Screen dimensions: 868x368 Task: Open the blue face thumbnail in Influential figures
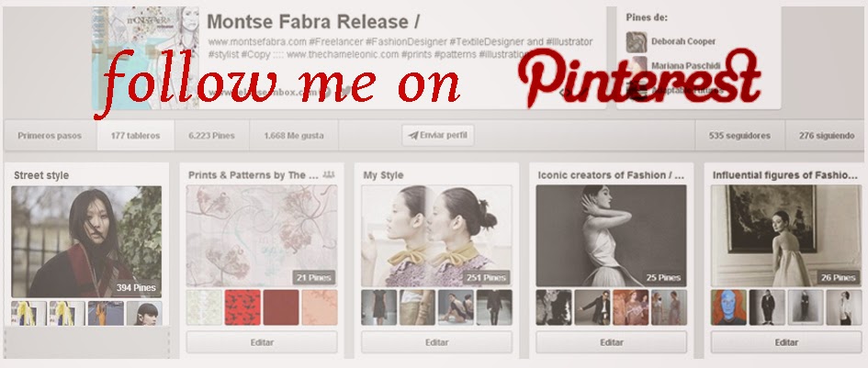(728, 307)
